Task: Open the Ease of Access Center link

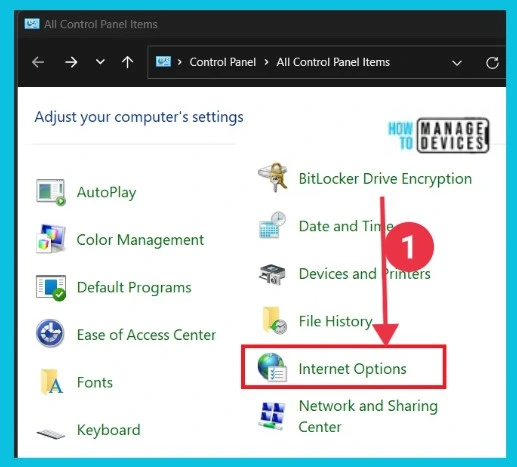Action: 146,335
